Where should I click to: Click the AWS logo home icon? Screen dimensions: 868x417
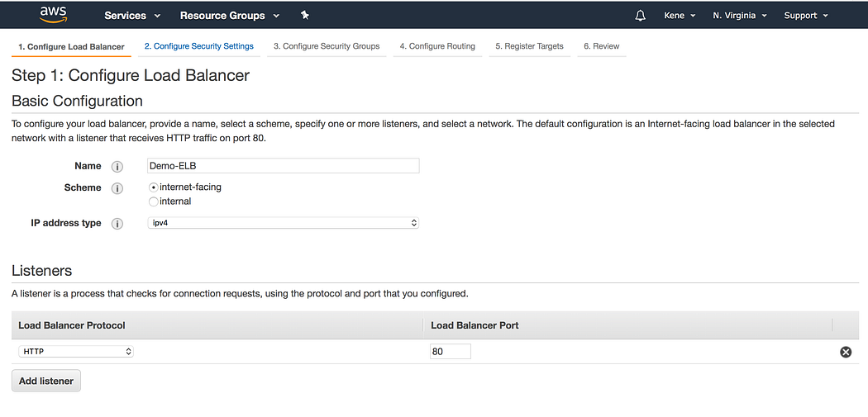[53, 14]
